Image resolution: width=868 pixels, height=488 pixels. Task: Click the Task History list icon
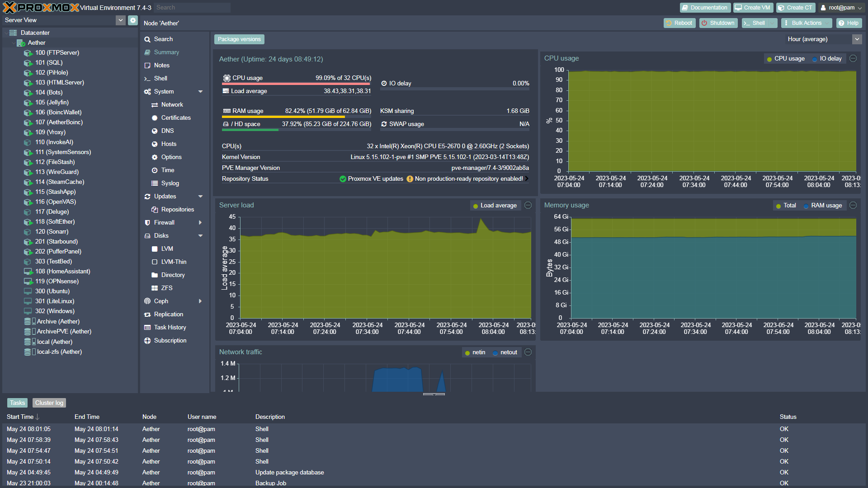tap(147, 328)
